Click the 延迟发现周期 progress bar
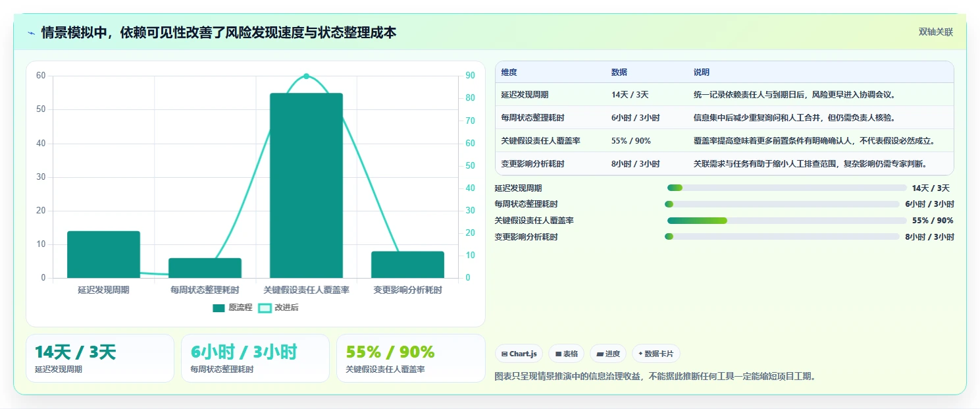 point(787,188)
